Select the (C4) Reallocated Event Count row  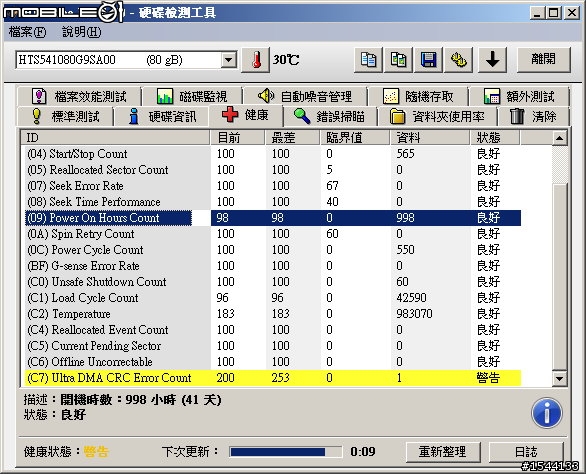pos(273,330)
